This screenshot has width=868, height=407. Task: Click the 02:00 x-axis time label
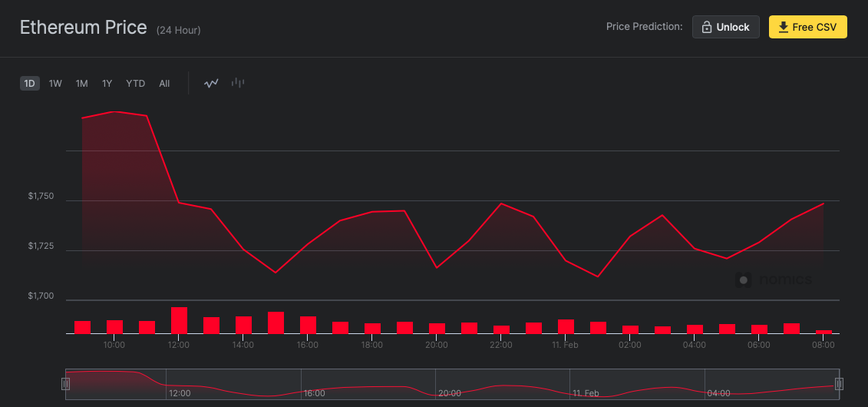pyautogui.click(x=630, y=345)
